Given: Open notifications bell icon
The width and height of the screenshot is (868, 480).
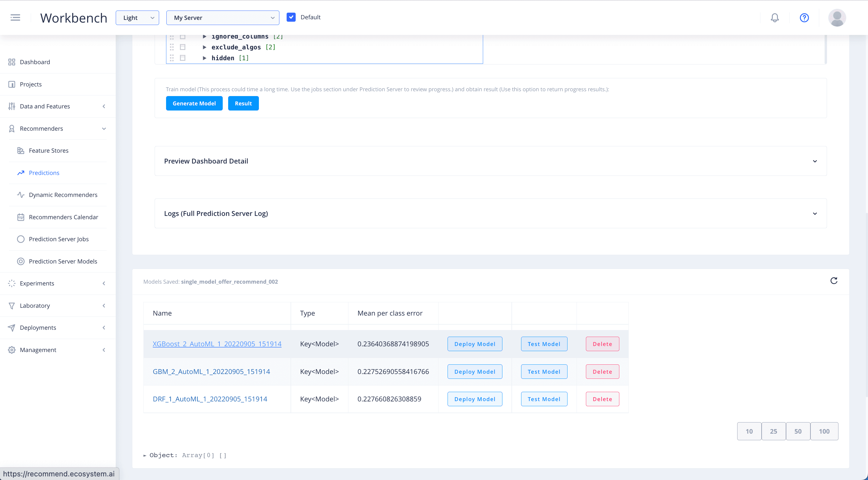Looking at the screenshot, I should 775,17.
